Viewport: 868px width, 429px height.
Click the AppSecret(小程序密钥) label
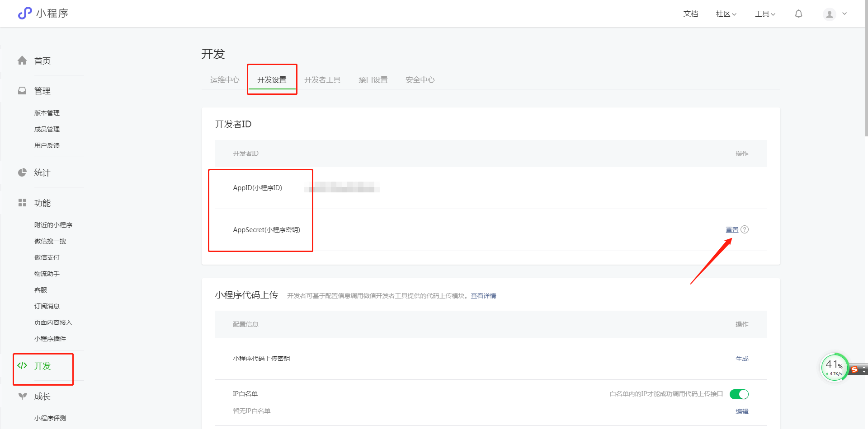pyautogui.click(x=267, y=230)
